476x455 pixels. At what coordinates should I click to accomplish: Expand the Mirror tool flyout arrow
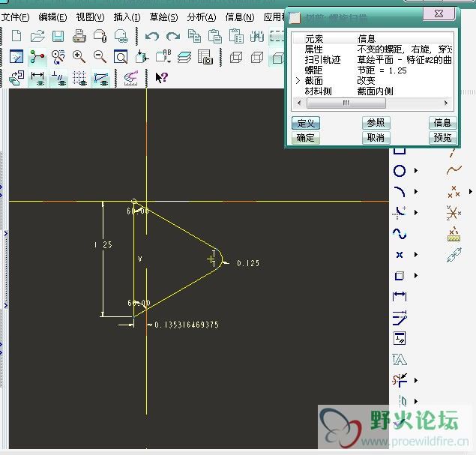[x=416, y=401]
